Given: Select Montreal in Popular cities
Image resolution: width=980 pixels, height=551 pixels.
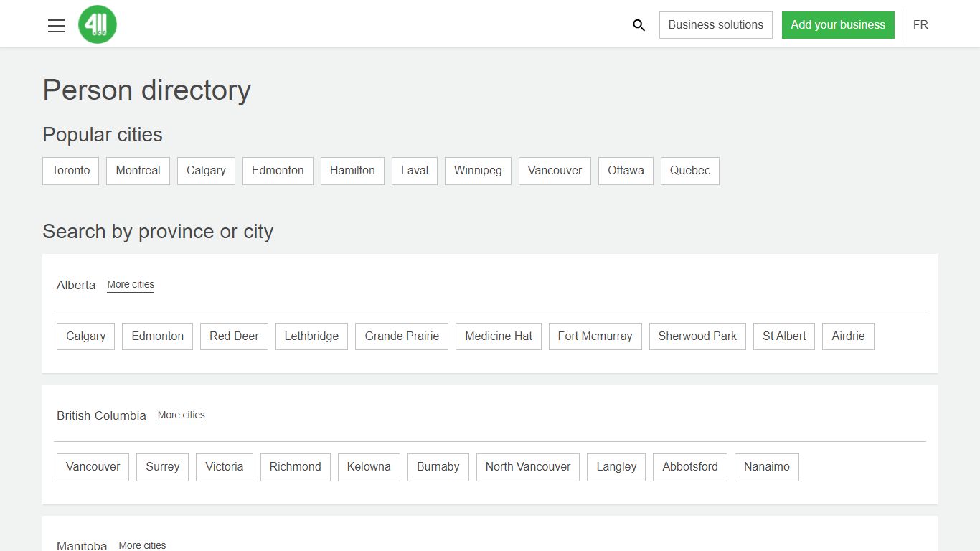Looking at the screenshot, I should [138, 171].
